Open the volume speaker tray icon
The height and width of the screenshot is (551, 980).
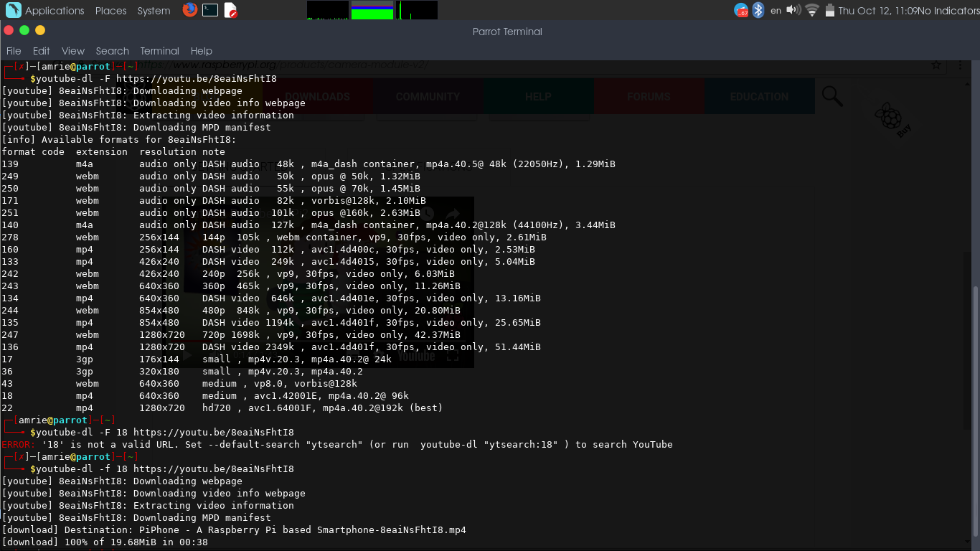click(793, 10)
